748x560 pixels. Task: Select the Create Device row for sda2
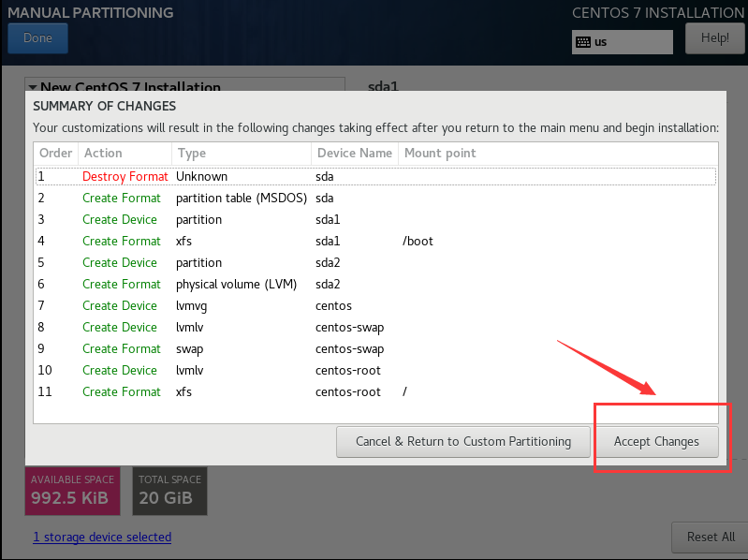375,263
